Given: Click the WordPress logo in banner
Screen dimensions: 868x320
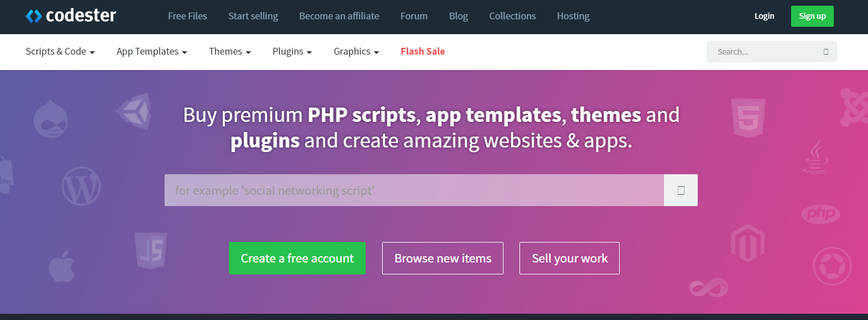Looking at the screenshot, I should [81, 187].
